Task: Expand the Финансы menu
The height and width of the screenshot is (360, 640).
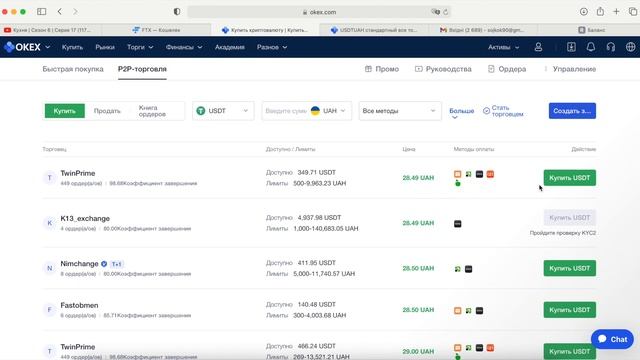Action: [184, 47]
